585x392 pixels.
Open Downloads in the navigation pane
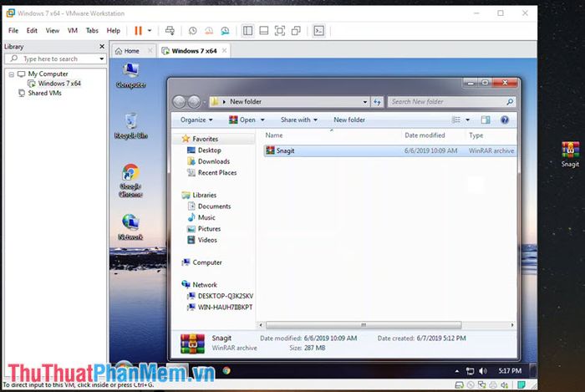pyautogui.click(x=209, y=161)
